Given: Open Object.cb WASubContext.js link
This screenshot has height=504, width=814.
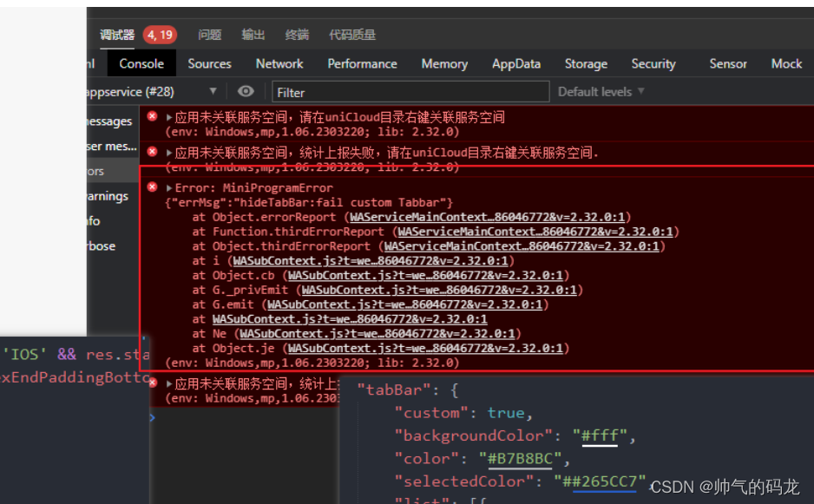Looking at the screenshot, I should pyautogui.click(x=426, y=275).
